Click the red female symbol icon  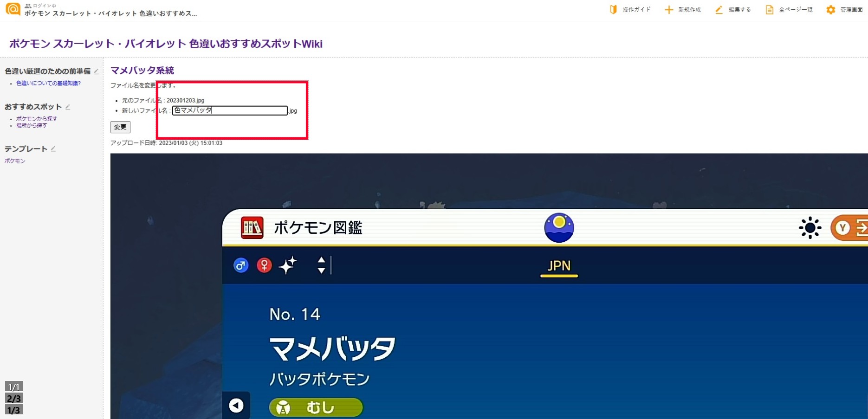[264, 265]
